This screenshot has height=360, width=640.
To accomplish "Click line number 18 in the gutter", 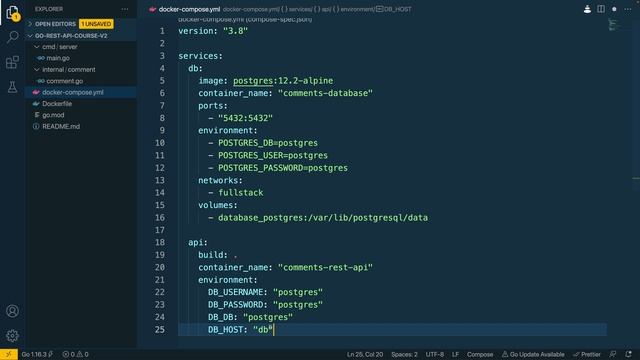I will coord(160,242).
